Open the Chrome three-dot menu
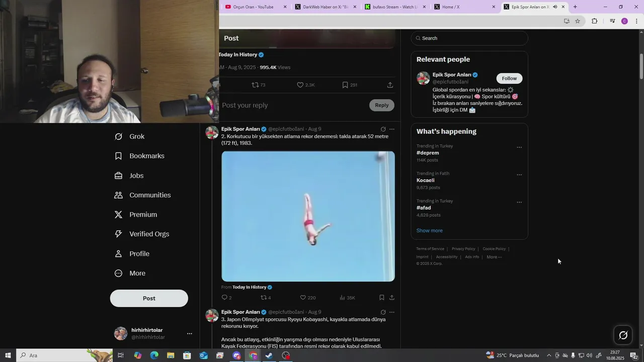Image resolution: width=644 pixels, height=362 pixels. point(636,21)
